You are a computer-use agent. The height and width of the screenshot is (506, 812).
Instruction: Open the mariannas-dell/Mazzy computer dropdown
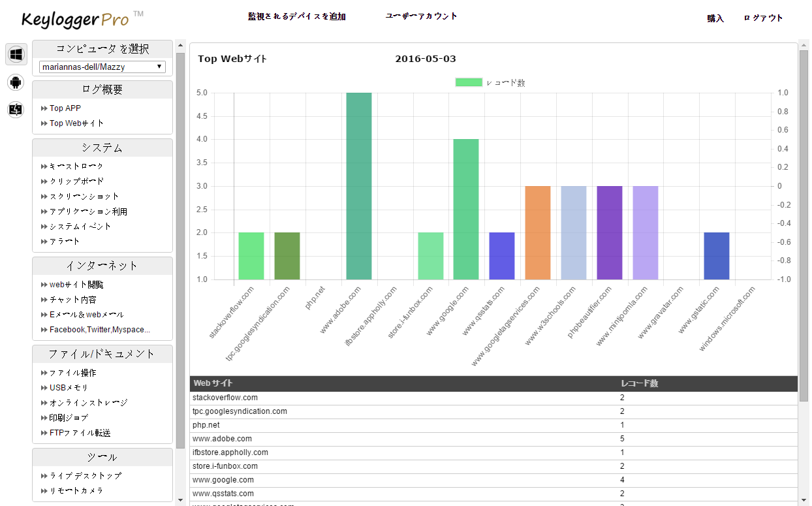point(102,67)
